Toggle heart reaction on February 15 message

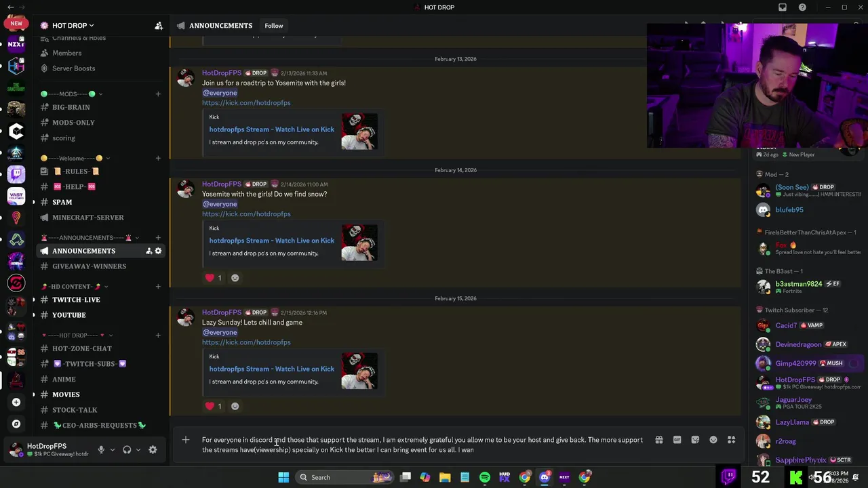214,406
